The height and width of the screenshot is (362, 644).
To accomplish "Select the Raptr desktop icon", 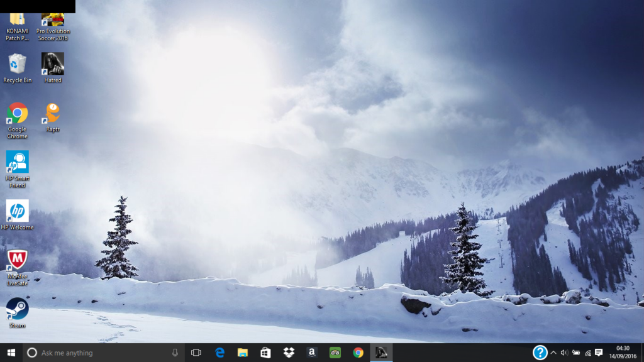I will [x=53, y=113].
